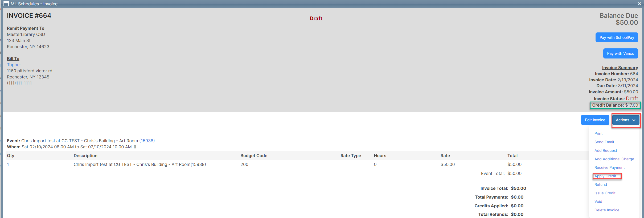
Task: Click the description cell for Art Room(15938)
Action: point(140,164)
